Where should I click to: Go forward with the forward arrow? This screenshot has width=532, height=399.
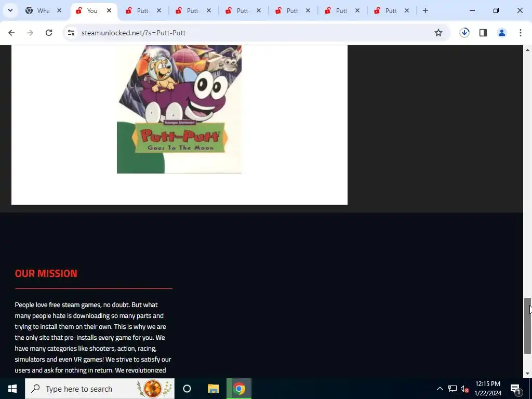point(30,33)
